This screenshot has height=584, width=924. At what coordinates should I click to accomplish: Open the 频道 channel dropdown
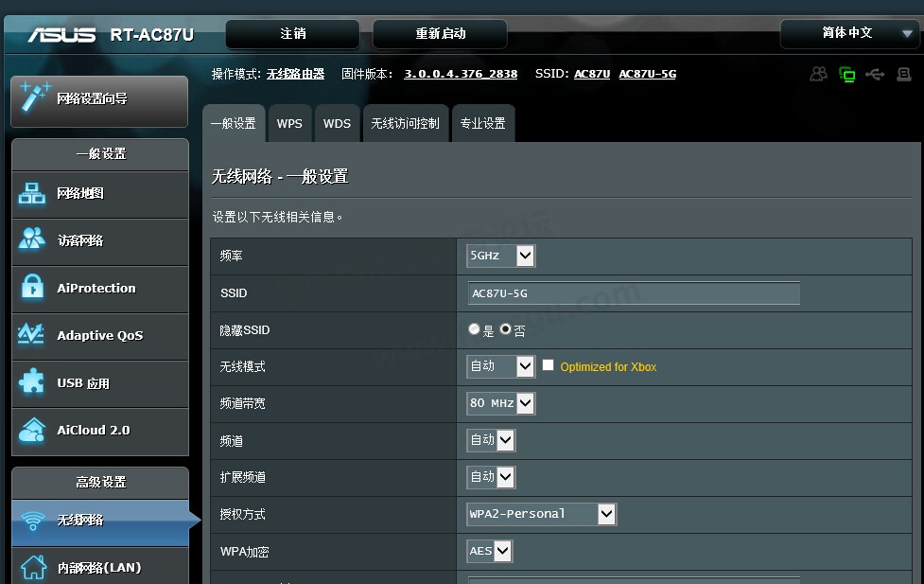[491, 440]
